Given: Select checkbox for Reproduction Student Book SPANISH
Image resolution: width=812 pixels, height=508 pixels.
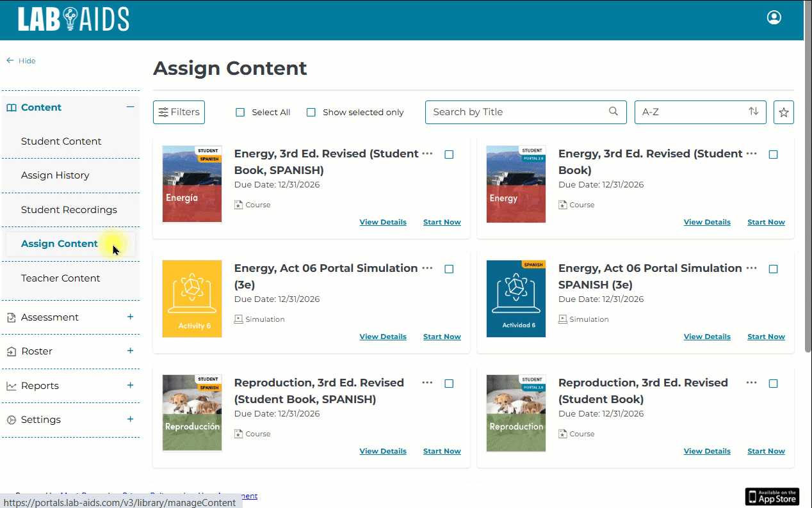Looking at the screenshot, I should pyautogui.click(x=449, y=383).
